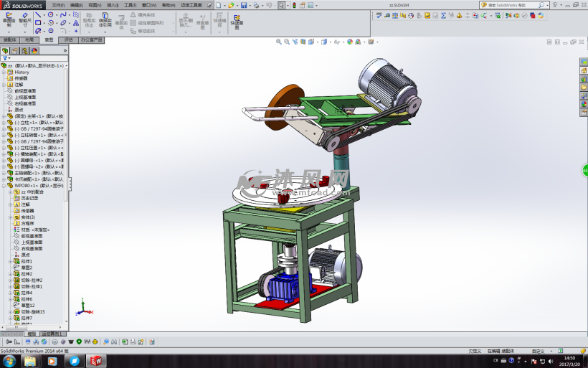This screenshot has height=368, width=588.
Task: Open the 视图(V) menu
Action: point(95,5)
